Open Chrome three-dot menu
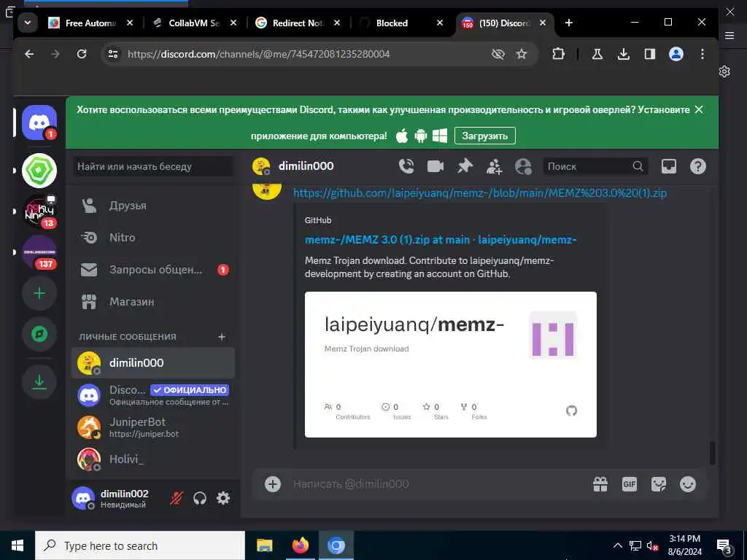The image size is (747, 560). [703, 54]
